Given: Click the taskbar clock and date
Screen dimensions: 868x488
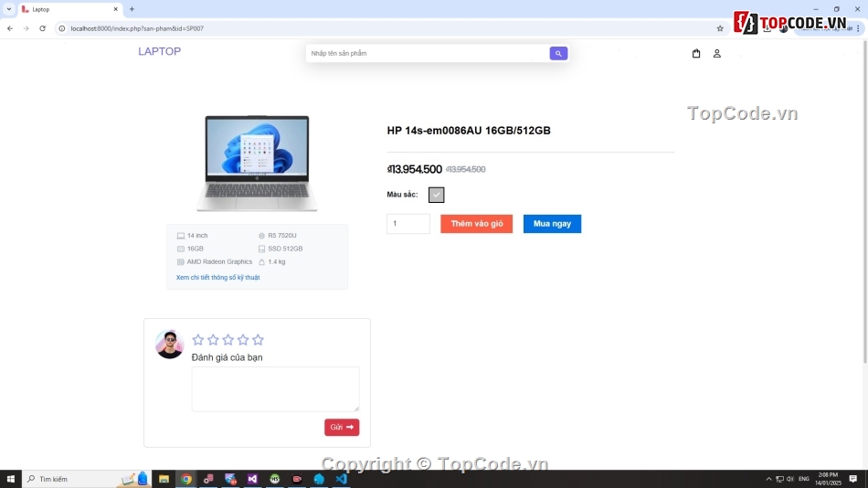Looking at the screenshot, I should 828,479.
